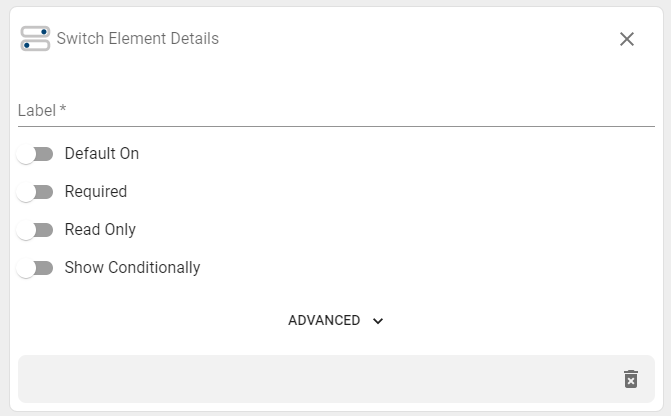This screenshot has height=416, width=671.
Task: Click the Show Conditionally label text
Action: tap(132, 267)
